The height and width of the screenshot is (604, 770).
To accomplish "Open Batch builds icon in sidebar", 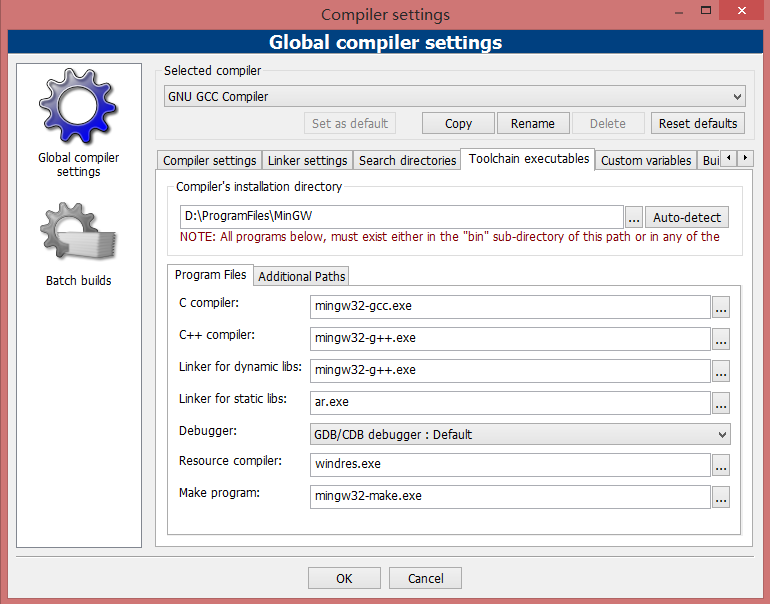I will pos(79,231).
